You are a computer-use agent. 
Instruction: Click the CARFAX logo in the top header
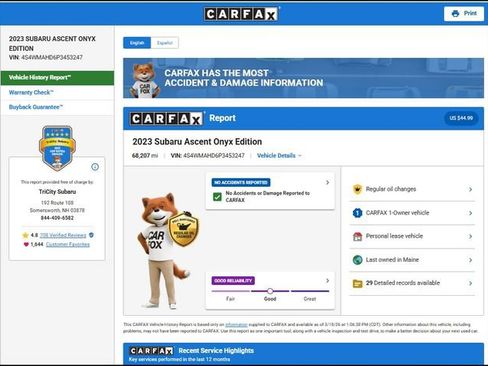(242, 14)
